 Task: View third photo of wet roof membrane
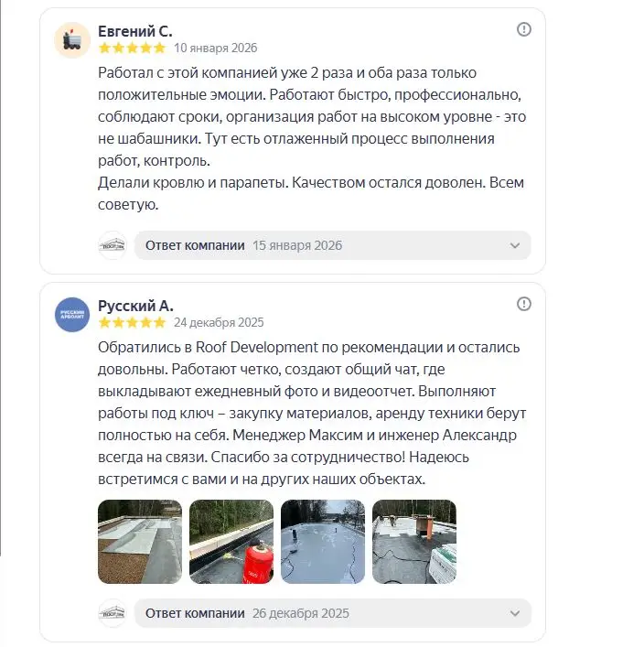click(323, 542)
